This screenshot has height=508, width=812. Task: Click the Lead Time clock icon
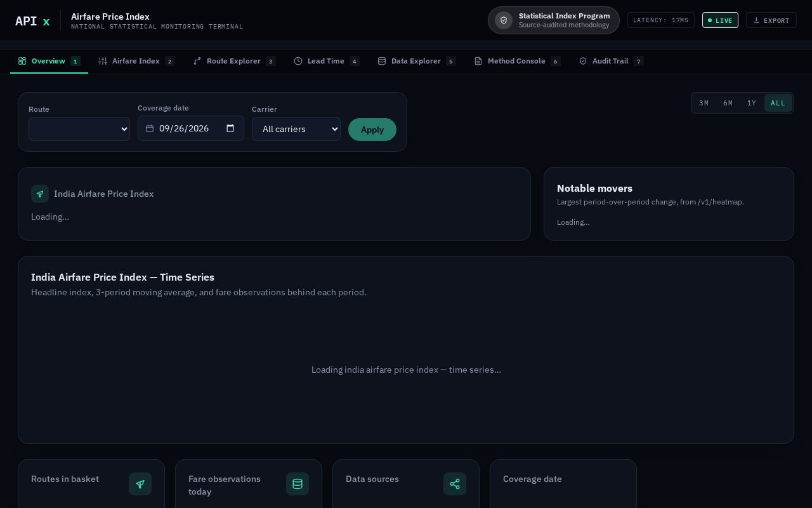coord(298,61)
